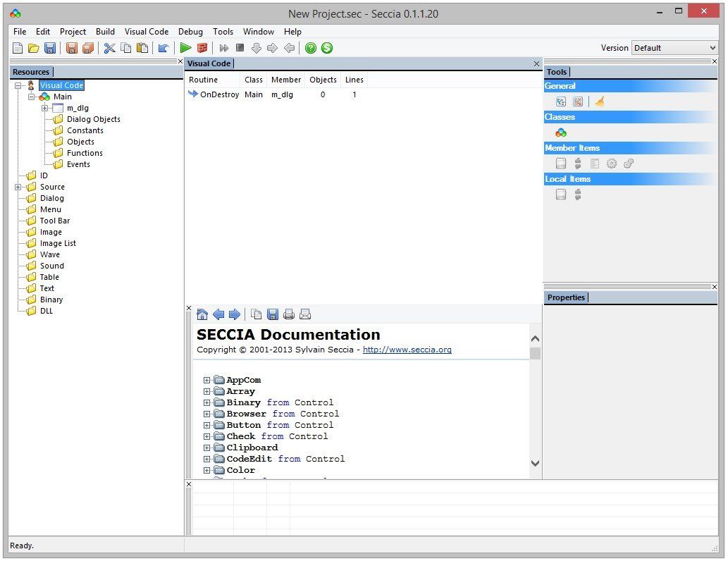
Task: Expand the Color documentation folder
Action: pyautogui.click(x=206, y=470)
